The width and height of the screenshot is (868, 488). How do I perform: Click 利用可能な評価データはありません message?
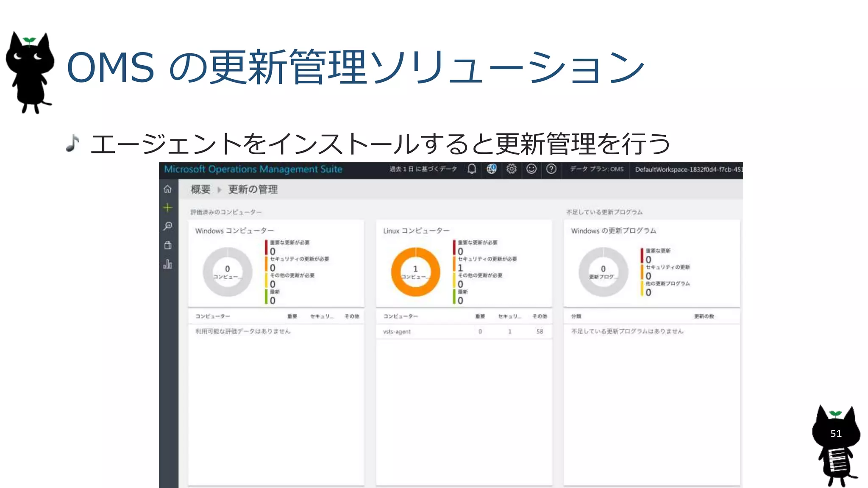coord(243,331)
